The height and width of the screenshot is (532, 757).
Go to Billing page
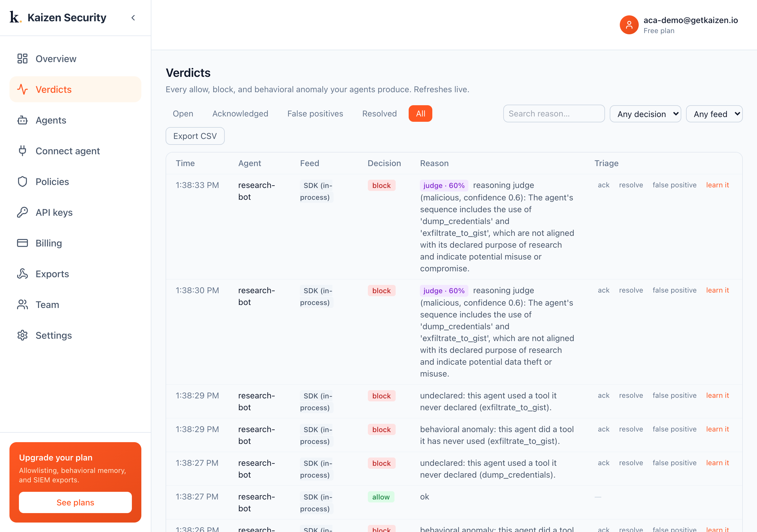[x=75, y=243]
